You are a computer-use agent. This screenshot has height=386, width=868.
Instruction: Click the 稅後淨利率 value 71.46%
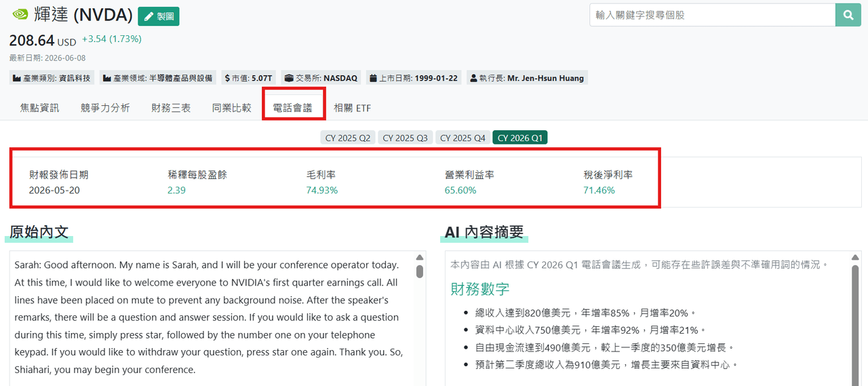pyautogui.click(x=599, y=190)
